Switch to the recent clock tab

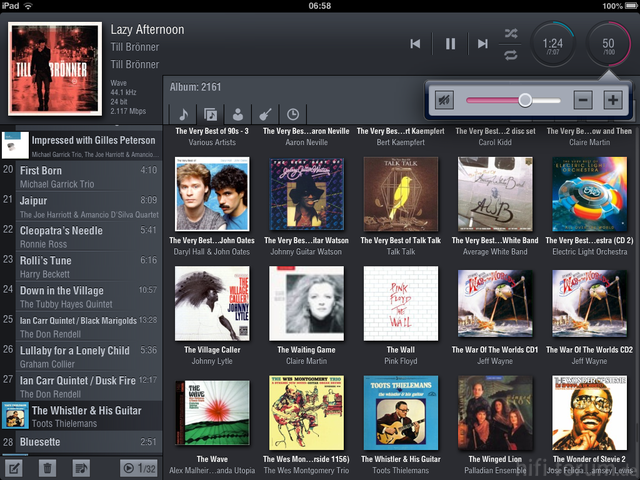click(x=293, y=114)
